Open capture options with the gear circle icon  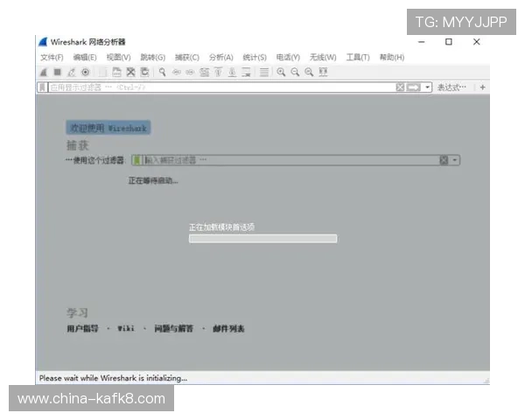click(86, 72)
